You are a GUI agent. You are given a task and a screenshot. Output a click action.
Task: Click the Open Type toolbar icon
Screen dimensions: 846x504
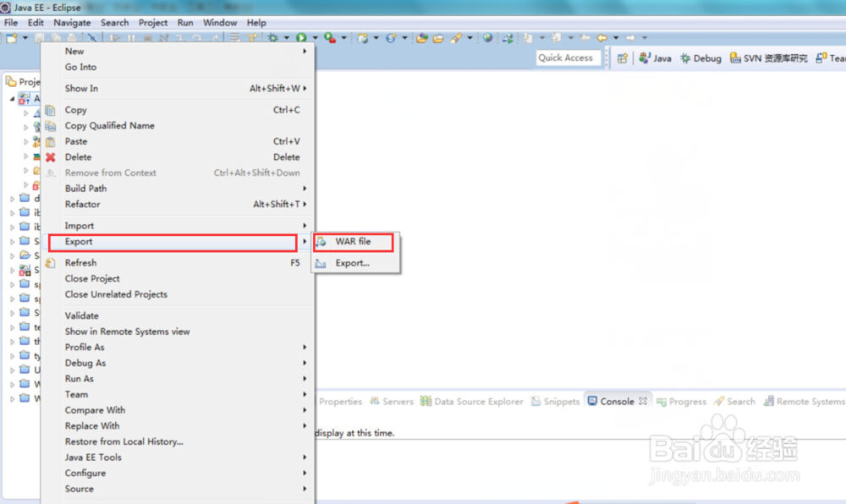pos(422,38)
